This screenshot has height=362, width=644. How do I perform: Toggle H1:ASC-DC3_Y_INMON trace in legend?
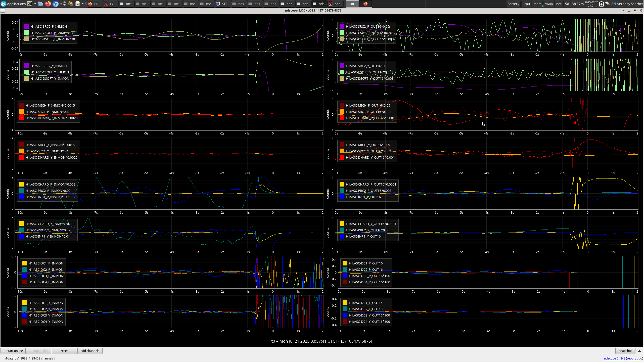46,315
